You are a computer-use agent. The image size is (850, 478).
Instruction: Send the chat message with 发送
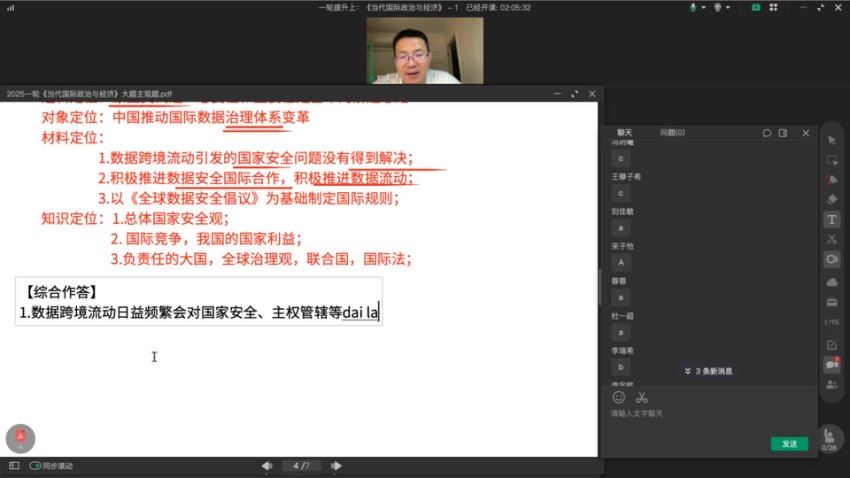(x=789, y=444)
